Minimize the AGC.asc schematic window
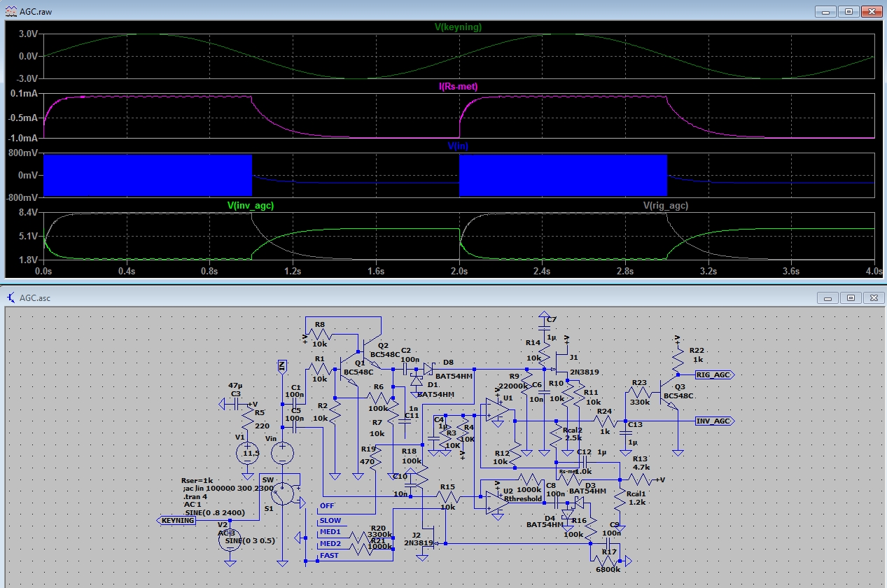 coord(829,297)
